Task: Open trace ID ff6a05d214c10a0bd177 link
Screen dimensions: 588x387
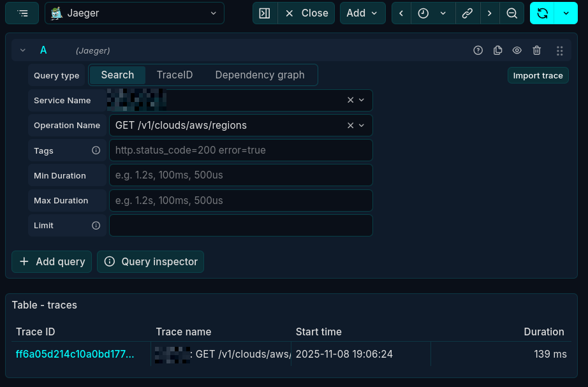Action: click(x=75, y=354)
